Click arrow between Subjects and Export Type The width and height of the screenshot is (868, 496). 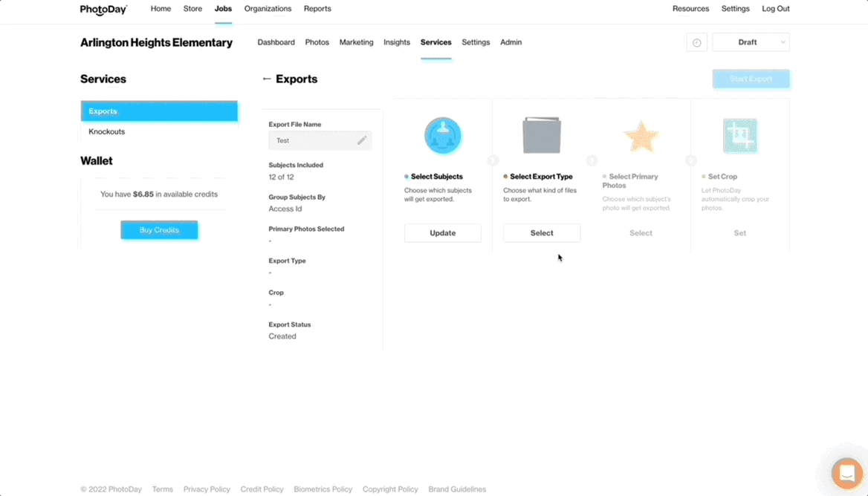493,160
